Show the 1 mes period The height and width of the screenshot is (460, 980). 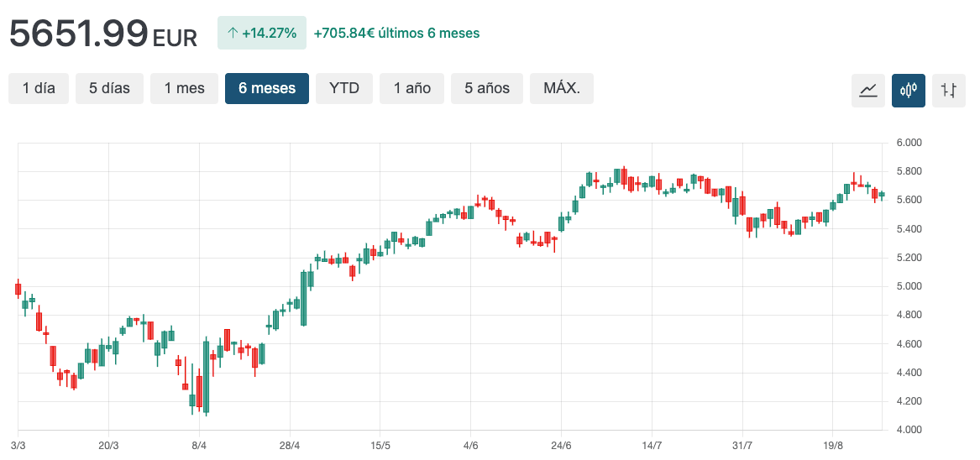184,88
